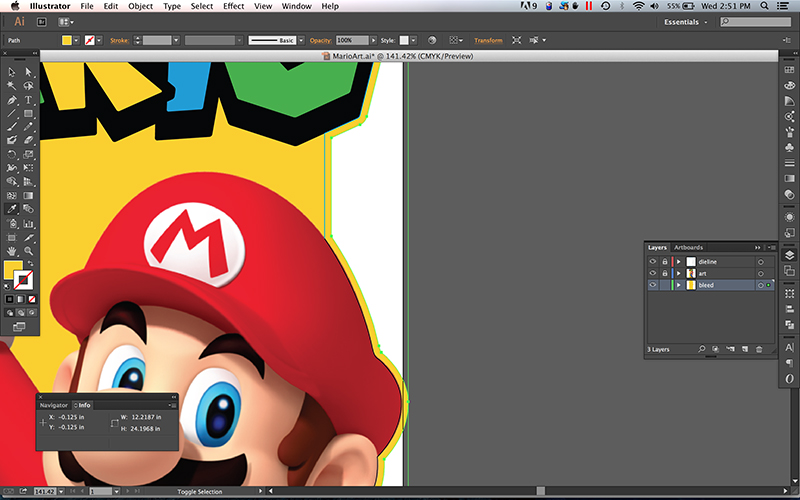Select the Artboard tool

(12, 237)
